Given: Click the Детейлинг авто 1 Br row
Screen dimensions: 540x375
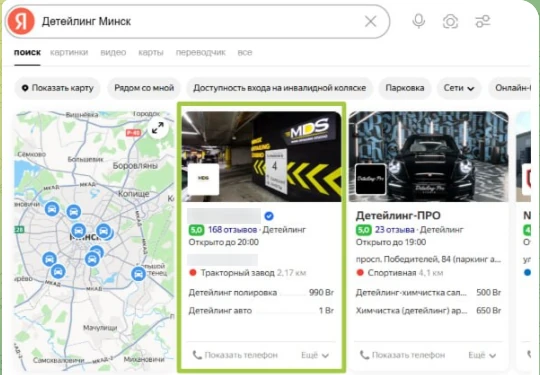Looking at the screenshot, I should 261,311.
